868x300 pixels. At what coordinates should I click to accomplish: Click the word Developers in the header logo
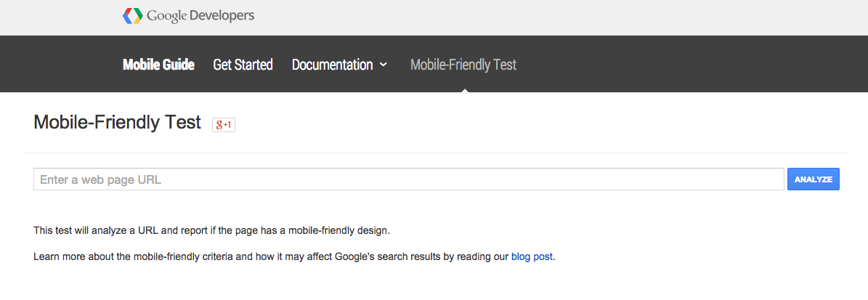[x=222, y=15]
